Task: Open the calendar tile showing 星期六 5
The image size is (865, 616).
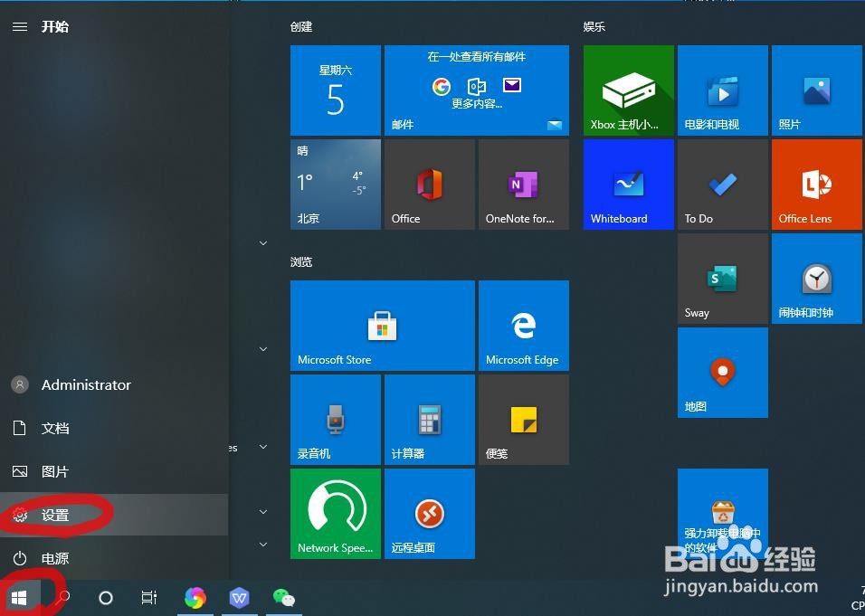Action: pyautogui.click(x=336, y=90)
